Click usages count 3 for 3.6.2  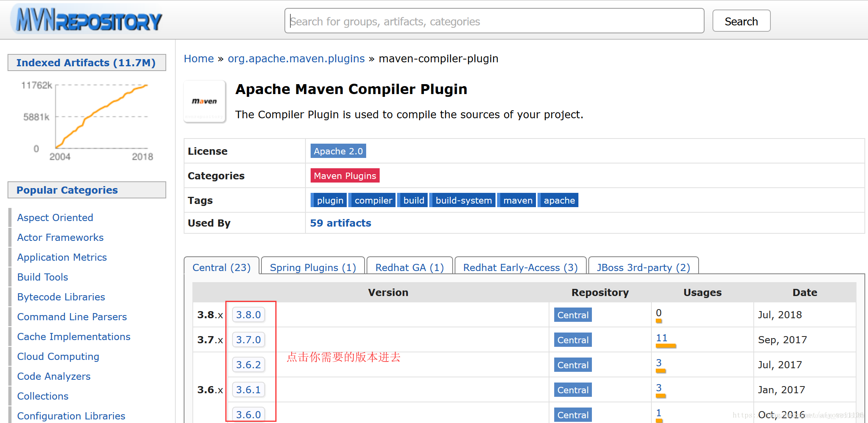[659, 363]
